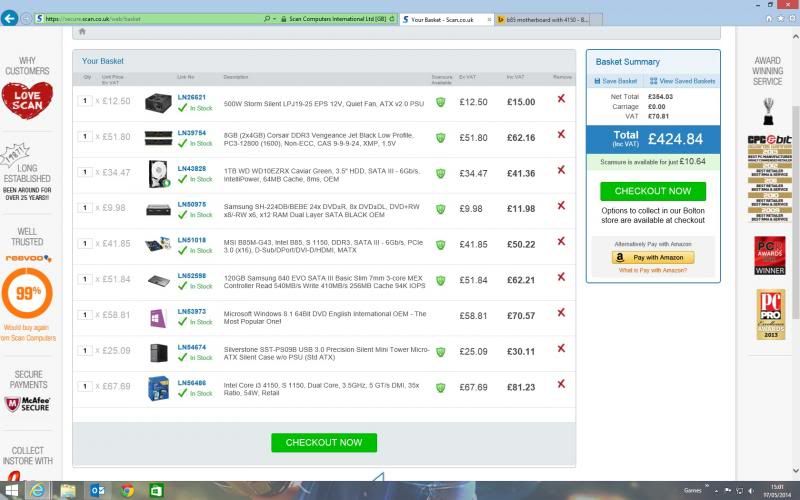
Task: Open the Windows Start button
Action: click(11, 491)
